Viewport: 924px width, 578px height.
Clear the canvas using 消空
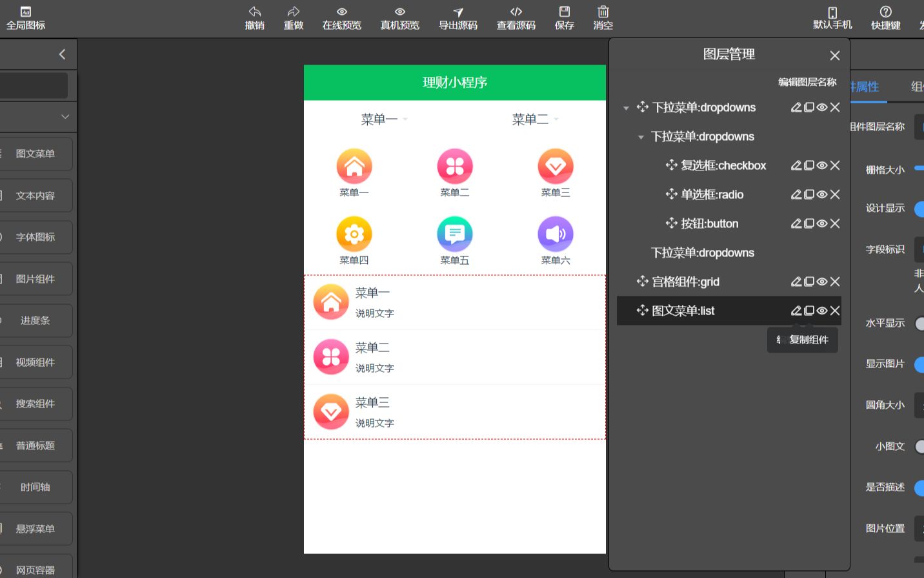coord(602,18)
